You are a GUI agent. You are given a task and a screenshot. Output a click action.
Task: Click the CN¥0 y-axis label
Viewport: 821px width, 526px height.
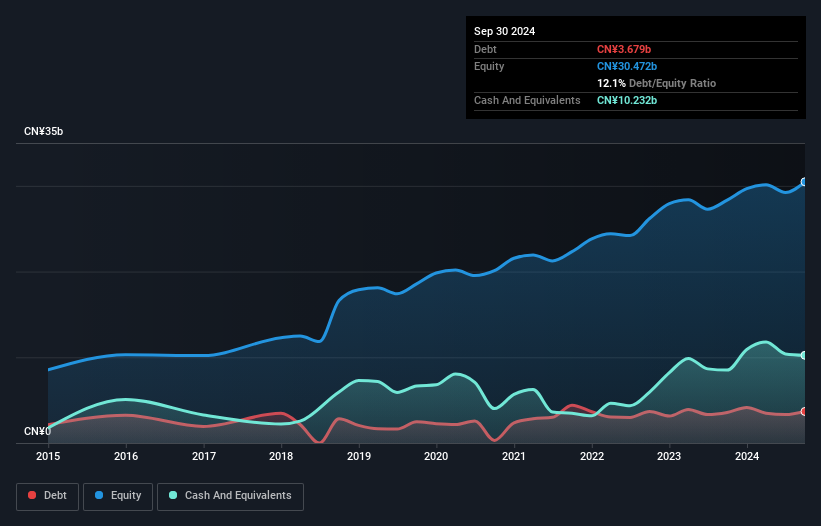click(x=37, y=431)
